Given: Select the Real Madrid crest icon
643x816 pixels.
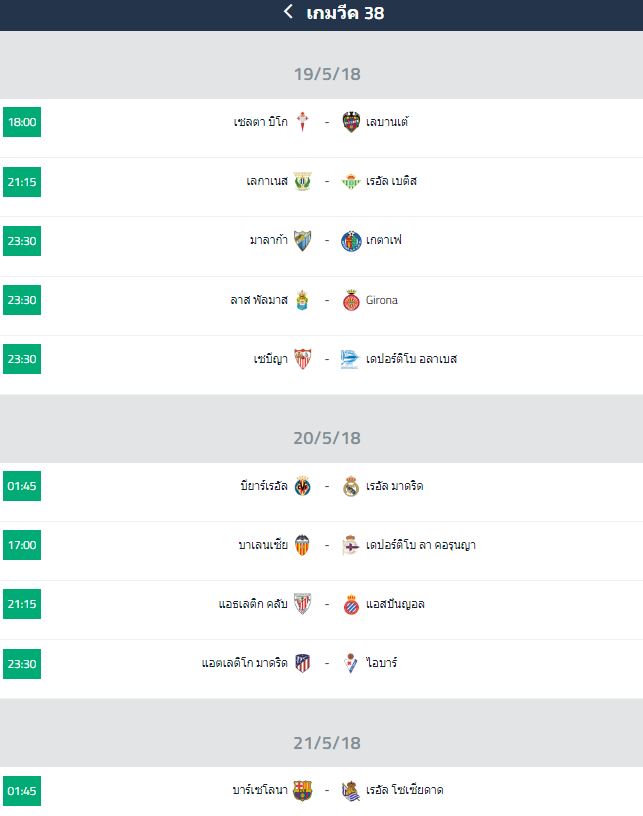Looking at the screenshot, I should click(351, 486).
